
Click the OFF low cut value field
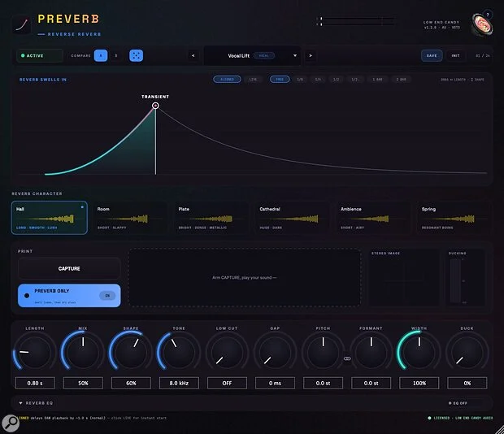227,383
